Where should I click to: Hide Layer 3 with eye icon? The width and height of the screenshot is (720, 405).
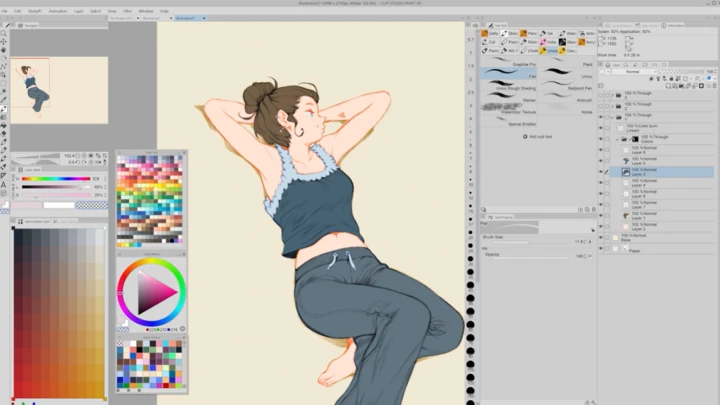click(601, 171)
